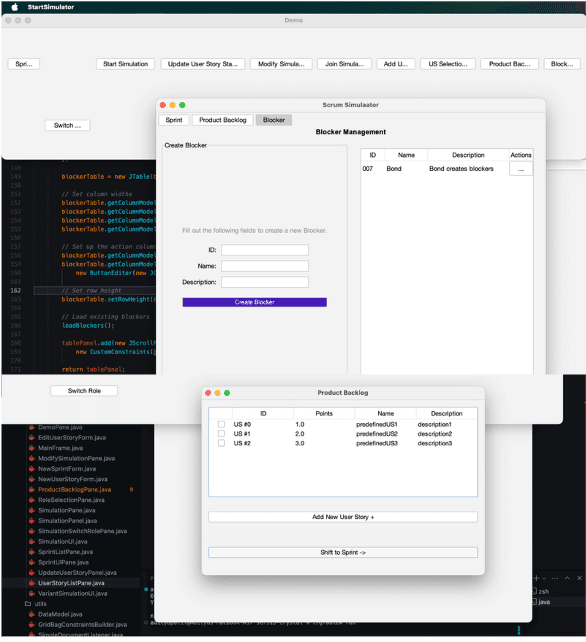Viewport: 586px width, 642px height.
Task: Click the DataModel.java file icon
Action: pos(32,614)
